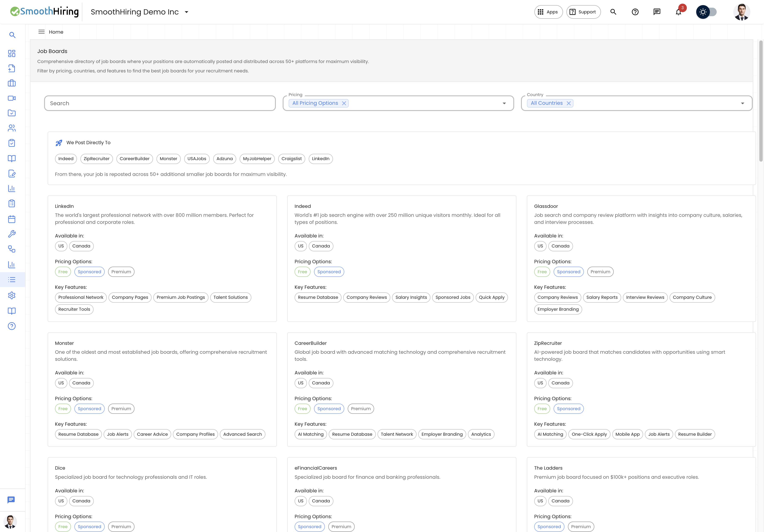Toggle the light/dark theme switch
Screen dimensions: 764x532
706,12
